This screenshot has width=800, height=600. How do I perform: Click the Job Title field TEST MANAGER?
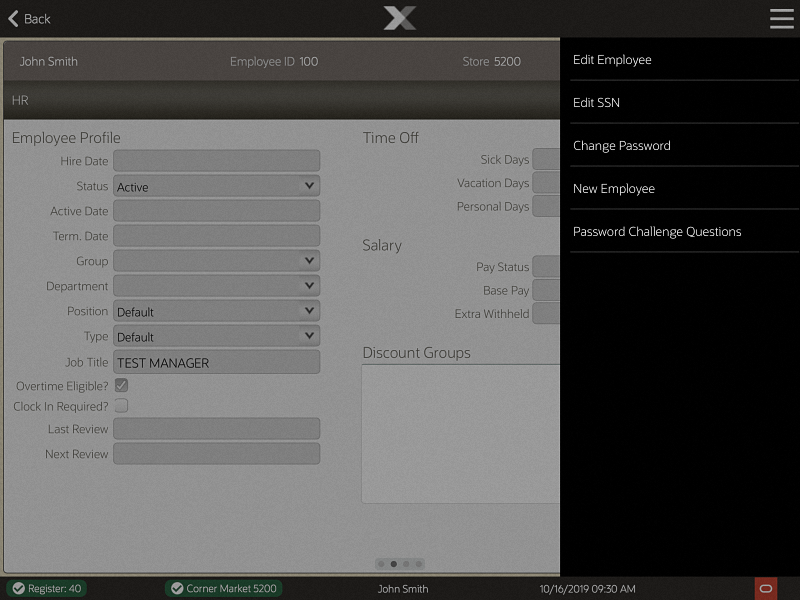(x=216, y=362)
